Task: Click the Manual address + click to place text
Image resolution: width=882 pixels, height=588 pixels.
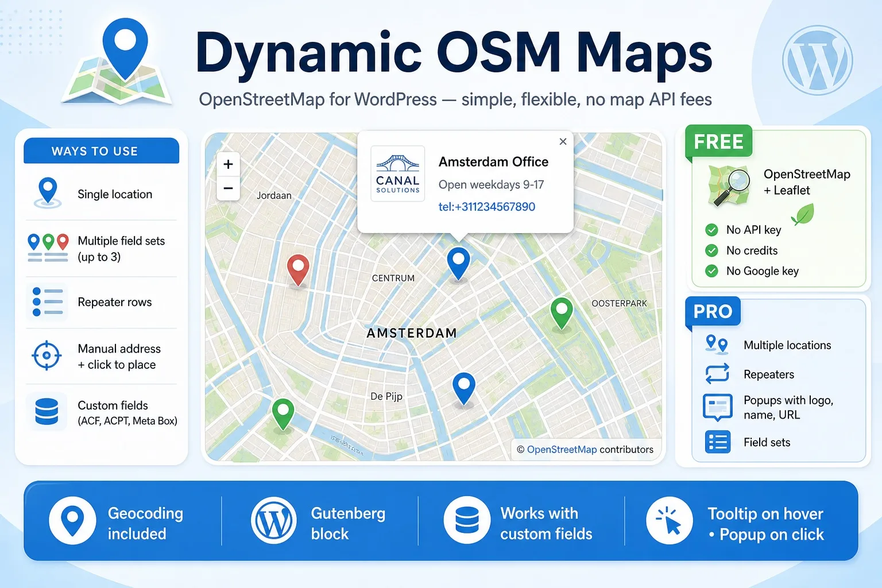Action: click(x=119, y=357)
